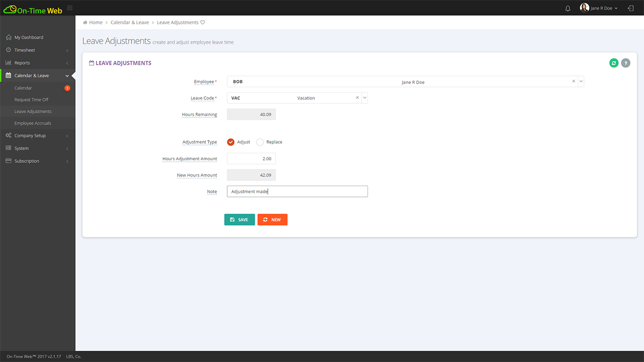The width and height of the screenshot is (644, 362).
Task: Click the notification bell icon
Action: point(567,8)
